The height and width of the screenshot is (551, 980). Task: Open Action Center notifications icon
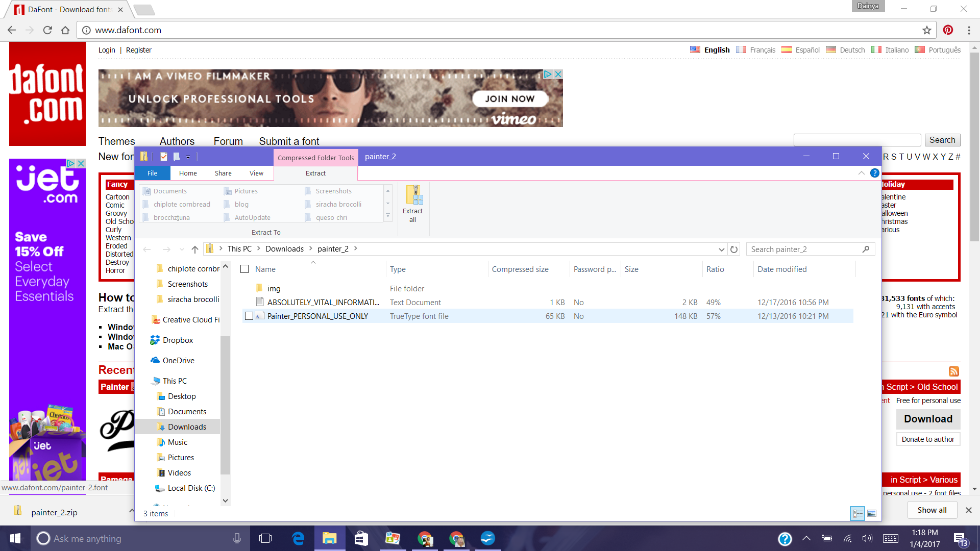click(x=960, y=539)
